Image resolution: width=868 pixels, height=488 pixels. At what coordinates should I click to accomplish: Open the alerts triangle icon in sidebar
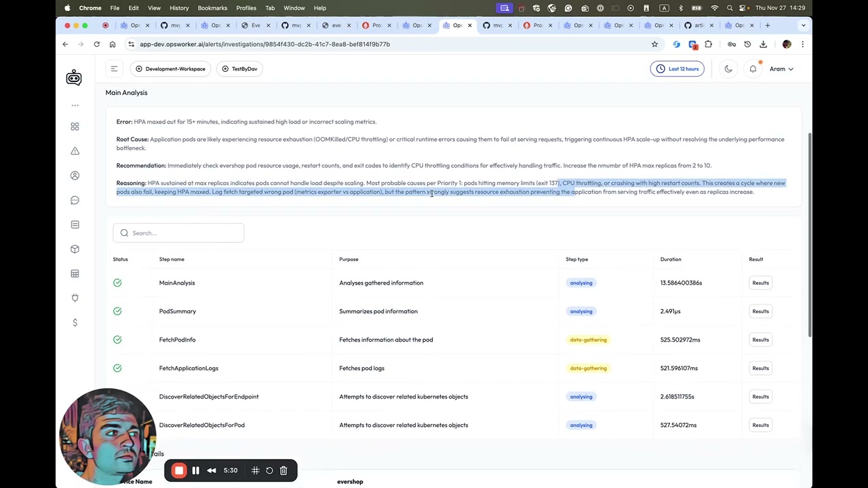[x=75, y=151]
